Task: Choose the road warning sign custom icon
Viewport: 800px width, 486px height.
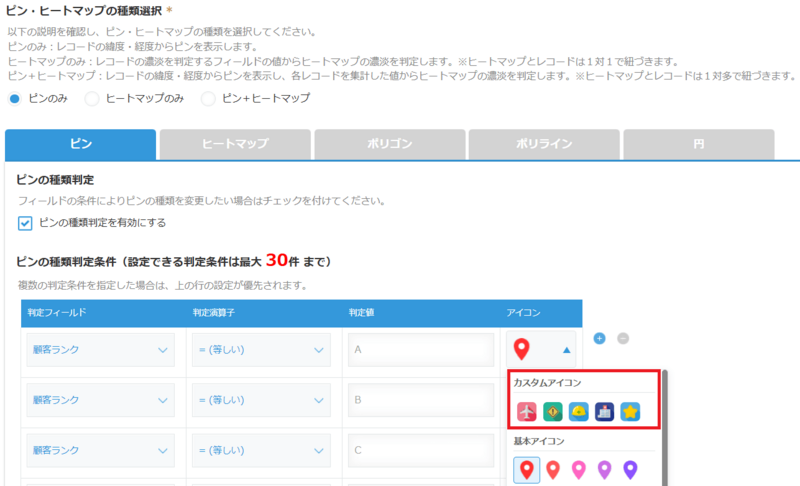Action: tap(553, 411)
